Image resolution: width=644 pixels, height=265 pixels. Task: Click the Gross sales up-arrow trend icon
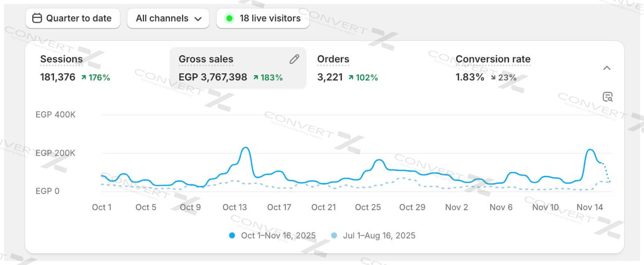pyautogui.click(x=256, y=78)
